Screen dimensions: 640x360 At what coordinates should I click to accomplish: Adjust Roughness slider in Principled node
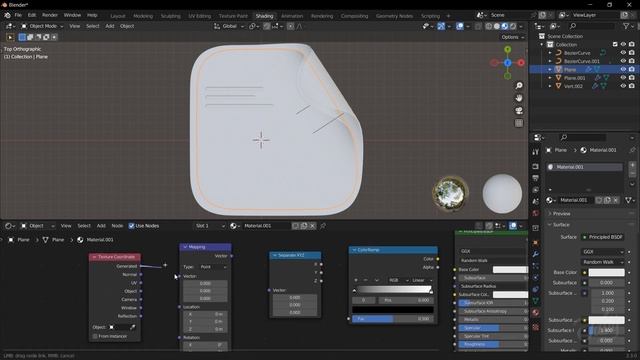coord(492,344)
